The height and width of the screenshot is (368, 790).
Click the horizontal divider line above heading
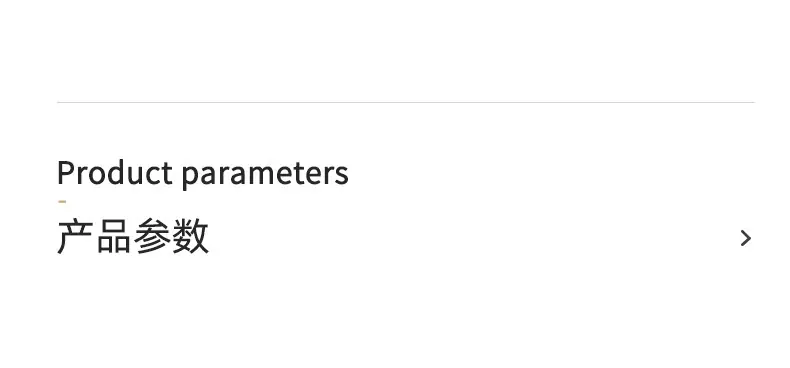406,102
